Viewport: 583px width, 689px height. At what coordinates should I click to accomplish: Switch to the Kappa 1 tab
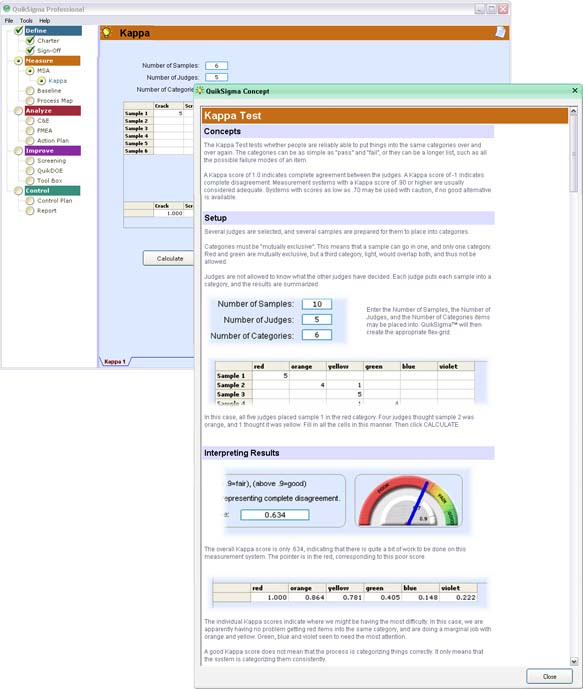[x=115, y=361]
